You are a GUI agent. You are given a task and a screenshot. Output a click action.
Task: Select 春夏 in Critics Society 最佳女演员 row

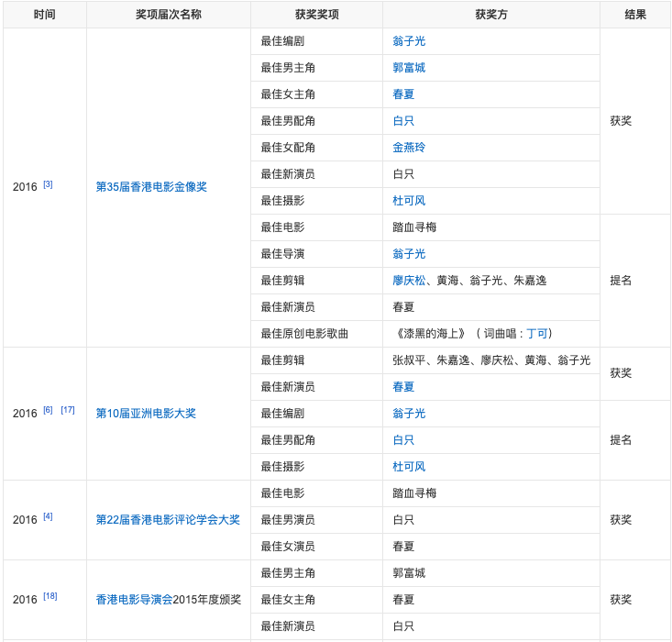[403, 547]
